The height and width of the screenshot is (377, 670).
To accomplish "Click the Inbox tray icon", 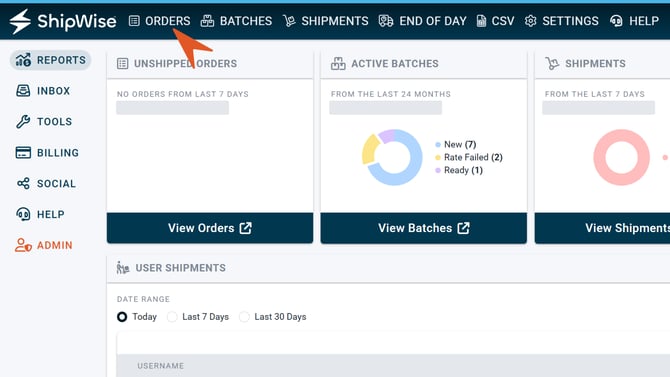I will [23, 91].
